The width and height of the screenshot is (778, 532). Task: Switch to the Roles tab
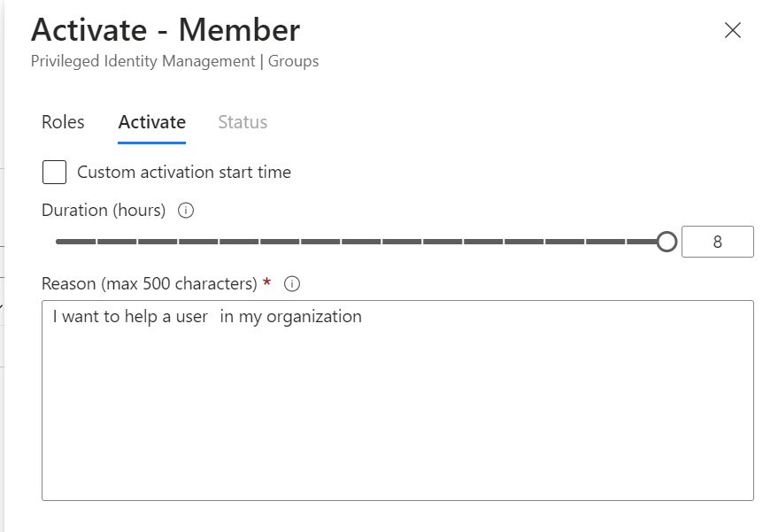coord(63,122)
